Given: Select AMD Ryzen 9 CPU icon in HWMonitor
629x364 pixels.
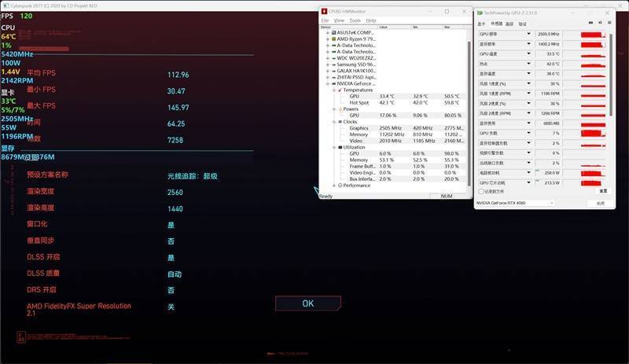Looking at the screenshot, I should pos(333,39).
